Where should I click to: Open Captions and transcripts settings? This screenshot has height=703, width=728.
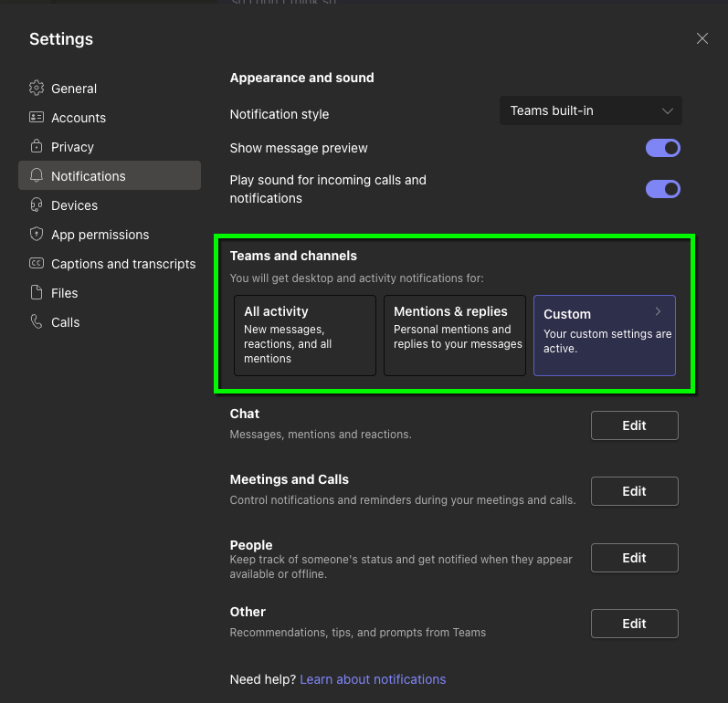click(x=110, y=264)
